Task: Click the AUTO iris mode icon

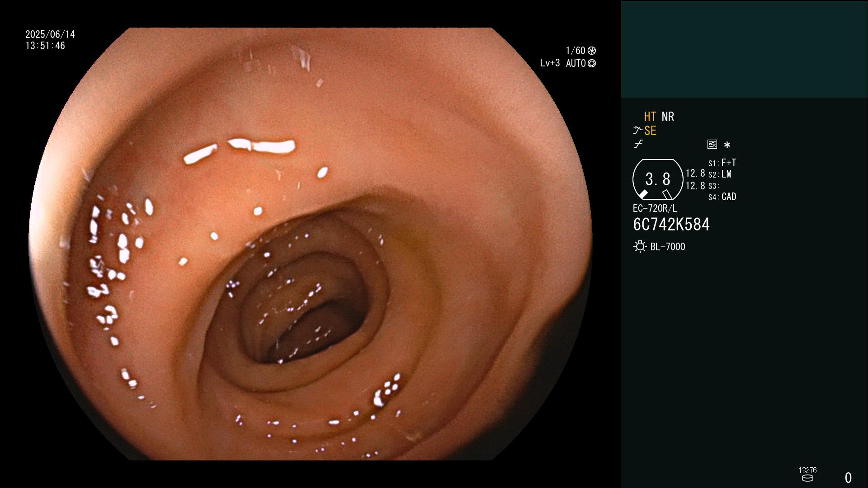Action: click(x=591, y=63)
